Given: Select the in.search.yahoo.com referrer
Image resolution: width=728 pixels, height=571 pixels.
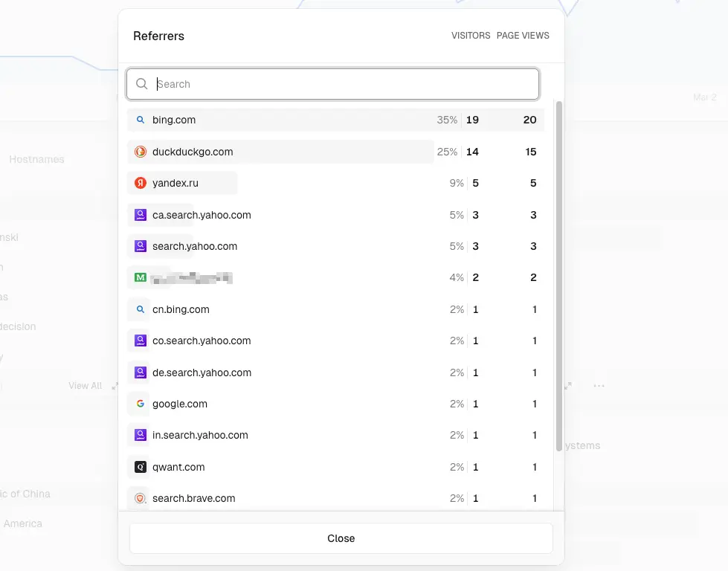Looking at the screenshot, I should pyautogui.click(x=335, y=436).
